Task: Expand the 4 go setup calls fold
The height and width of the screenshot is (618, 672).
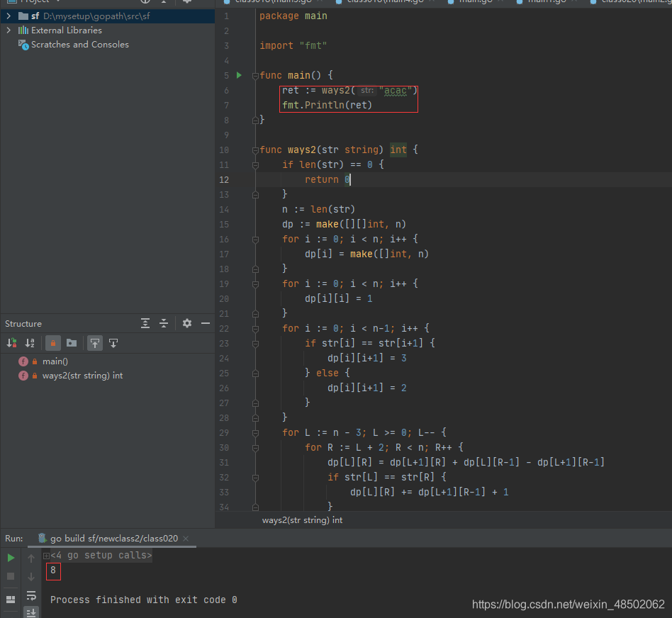Action: pos(46,556)
